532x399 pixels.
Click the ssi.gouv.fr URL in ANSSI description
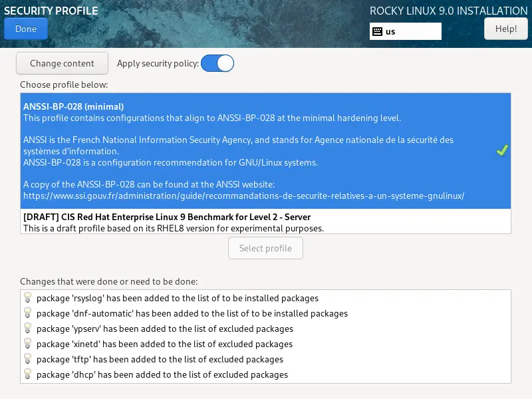[243, 196]
